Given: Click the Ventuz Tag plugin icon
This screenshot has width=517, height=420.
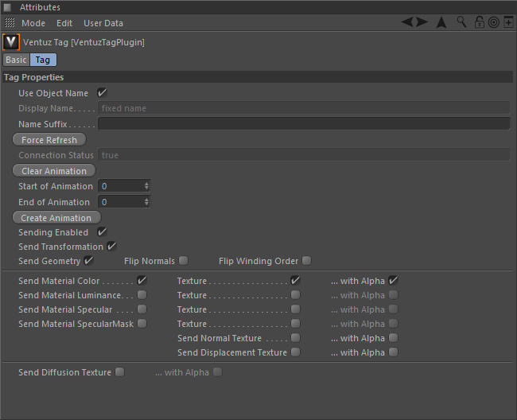Looking at the screenshot, I should 11,42.
